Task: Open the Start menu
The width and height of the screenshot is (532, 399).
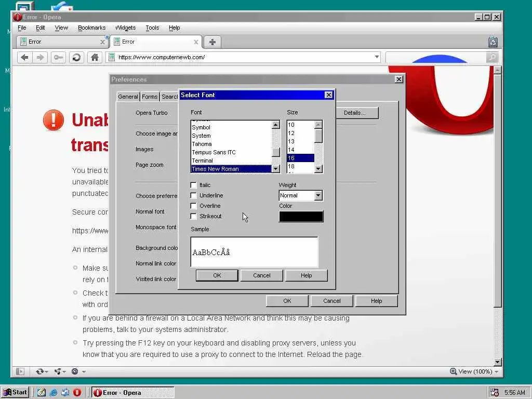Action: click(15, 392)
